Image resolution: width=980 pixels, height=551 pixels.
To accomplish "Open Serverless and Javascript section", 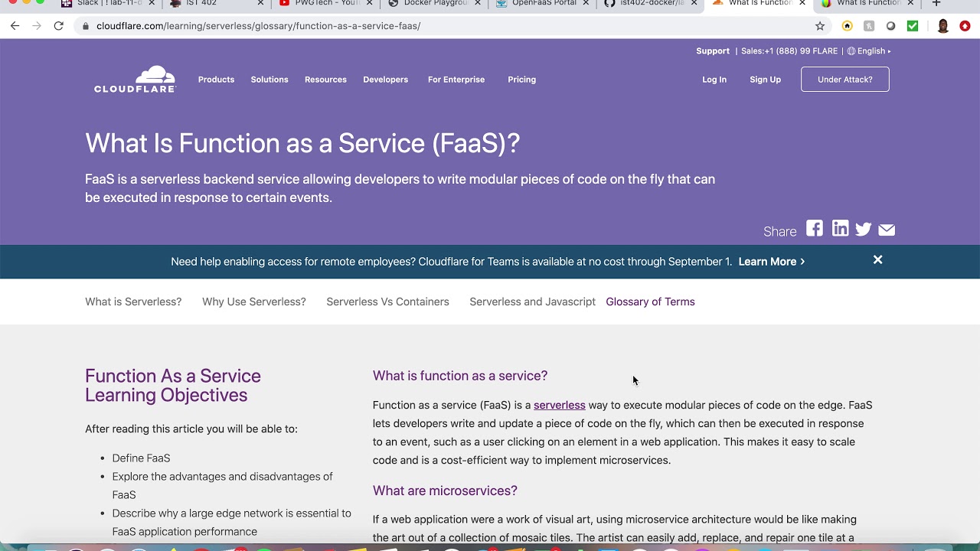I will tap(532, 302).
